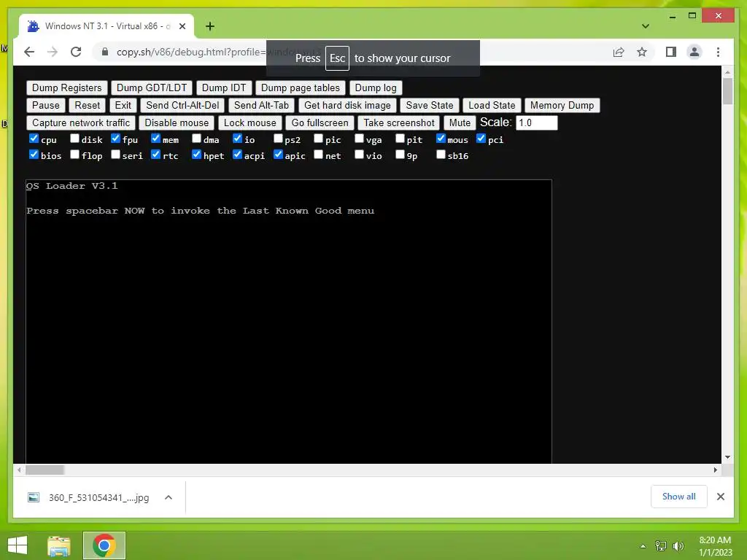The image size is (747, 560).
Task: Pause the emulator
Action: (46, 105)
